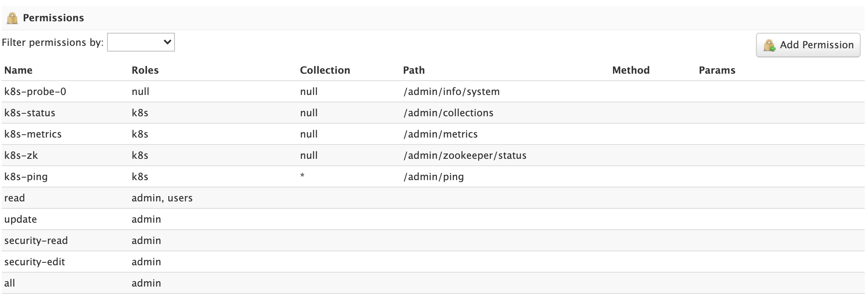The image size is (868, 298).
Task: Select the k8s-probe-0 permission row
Action: (35, 92)
